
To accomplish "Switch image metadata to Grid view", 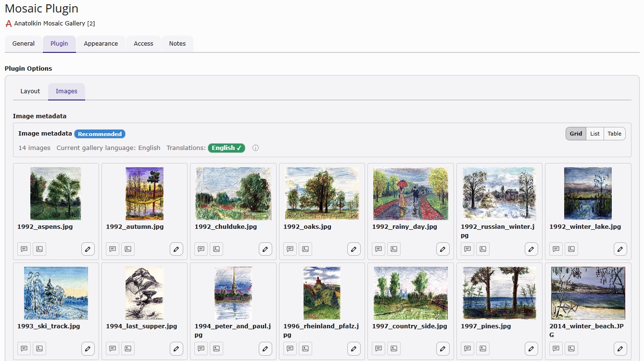I will tap(576, 134).
